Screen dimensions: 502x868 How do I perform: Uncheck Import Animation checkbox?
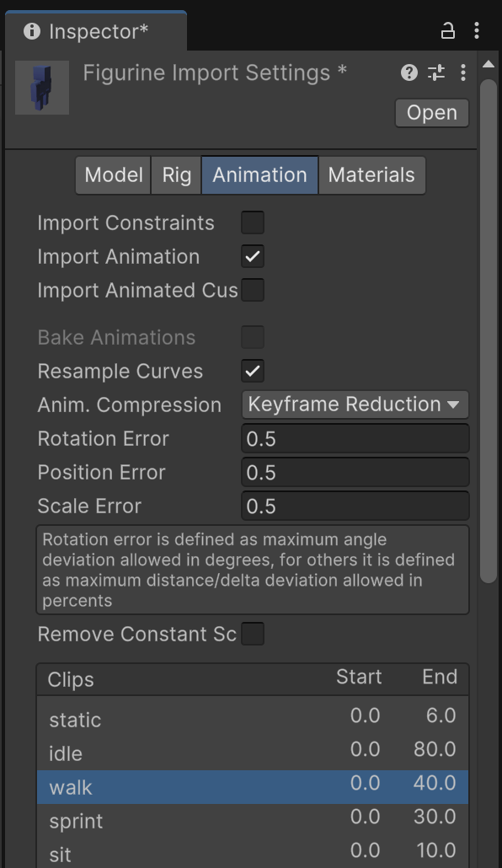tap(253, 256)
